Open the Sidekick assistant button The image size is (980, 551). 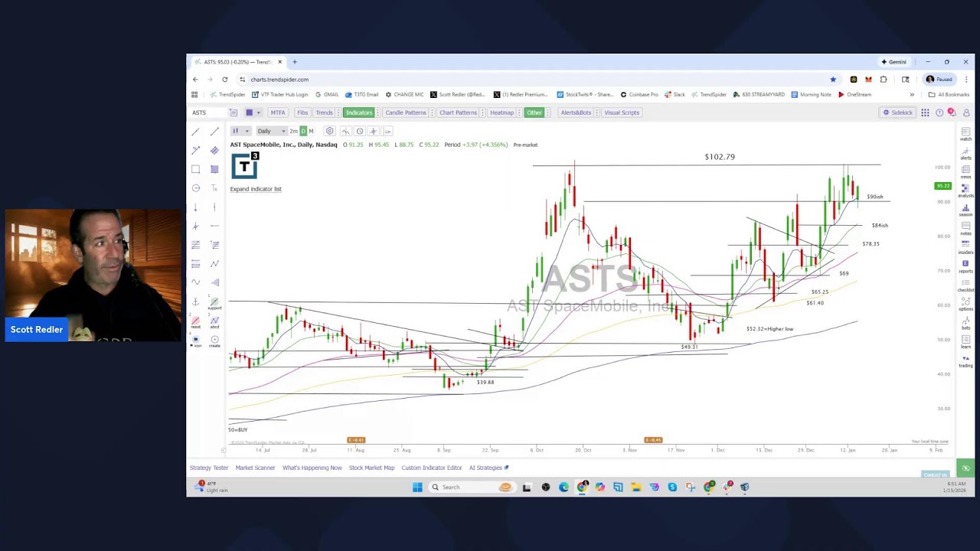pos(897,112)
